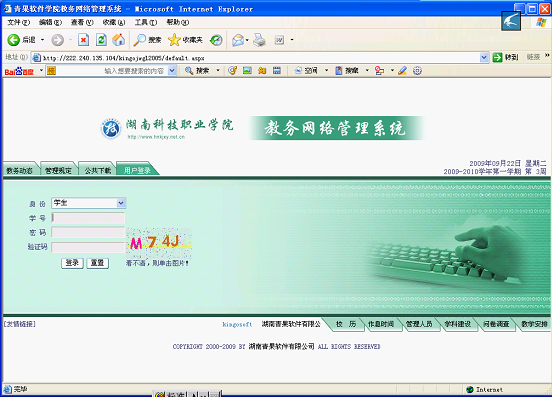
Task: Open the Favorites star icon
Action: tap(174, 40)
